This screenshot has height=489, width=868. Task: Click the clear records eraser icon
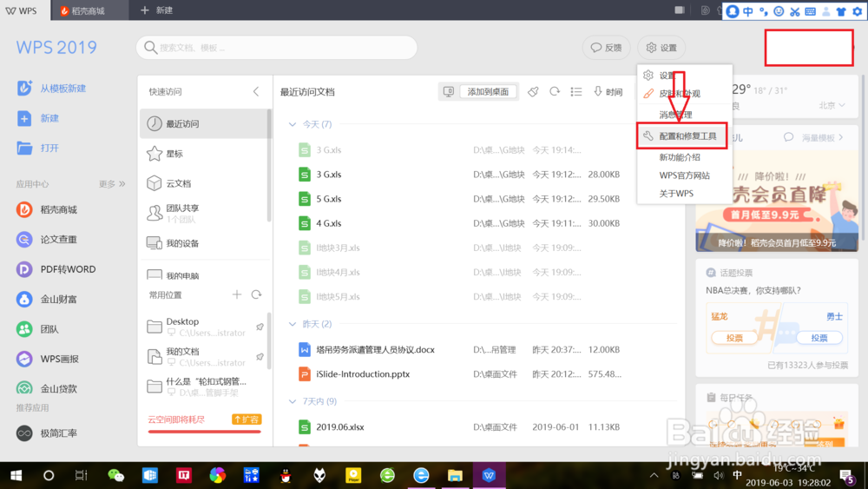(533, 91)
